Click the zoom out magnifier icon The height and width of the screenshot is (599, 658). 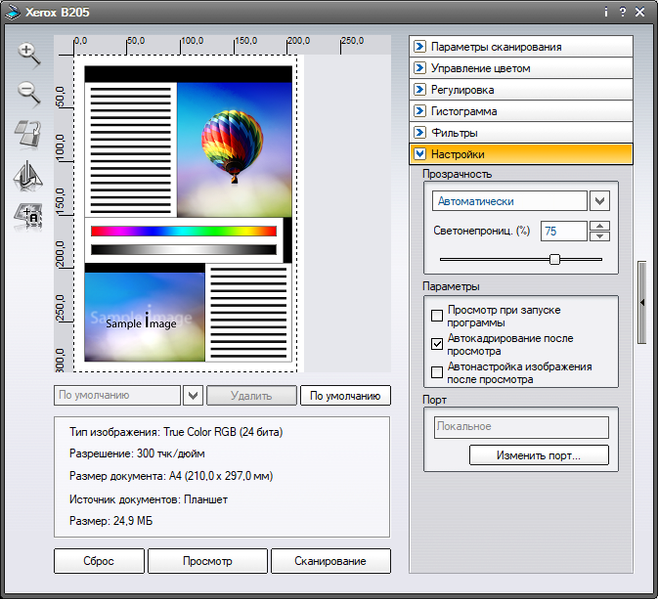(29, 94)
